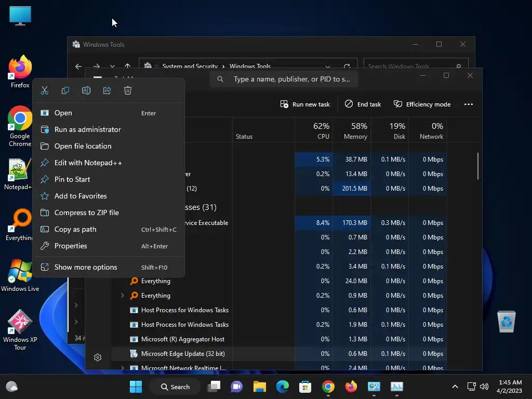The height and width of the screenshot is (399, 532).
Task: Click the 170.3 MB memory cell
Action: 352,223
